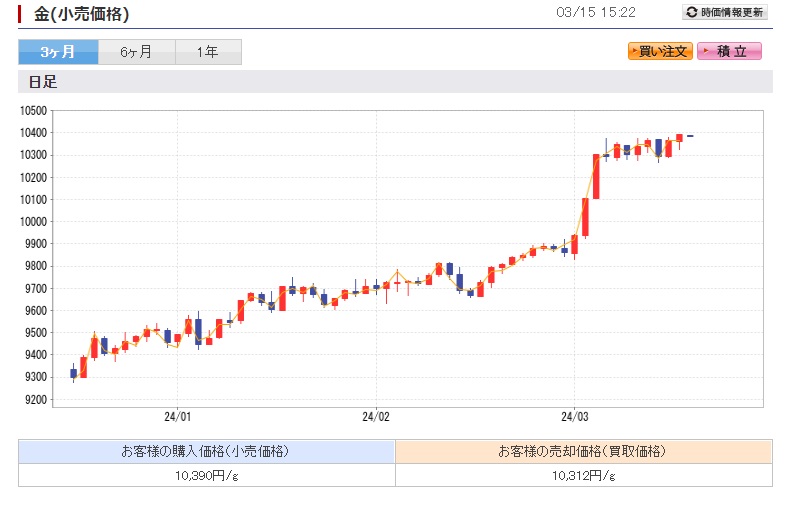Click the arrow icon on 積立 button
The image size is (785, 510).
point(706,51)
